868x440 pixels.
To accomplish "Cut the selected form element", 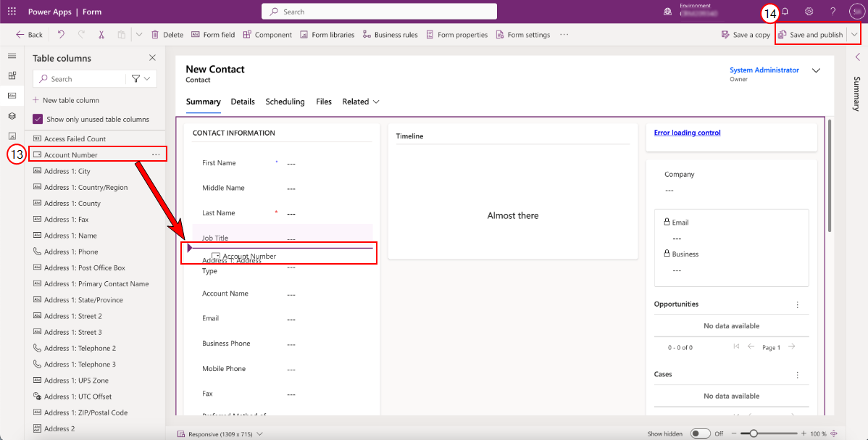I will (x=101, y=34).
